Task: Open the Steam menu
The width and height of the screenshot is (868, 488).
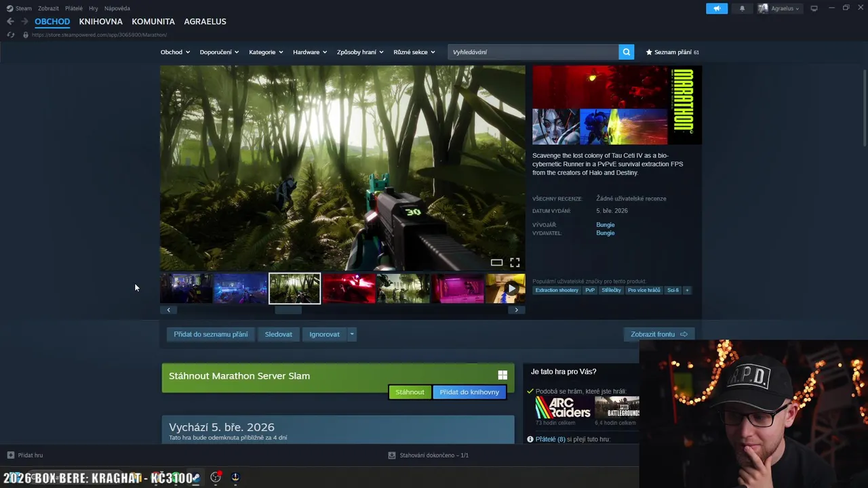Action: pos(24,9)
